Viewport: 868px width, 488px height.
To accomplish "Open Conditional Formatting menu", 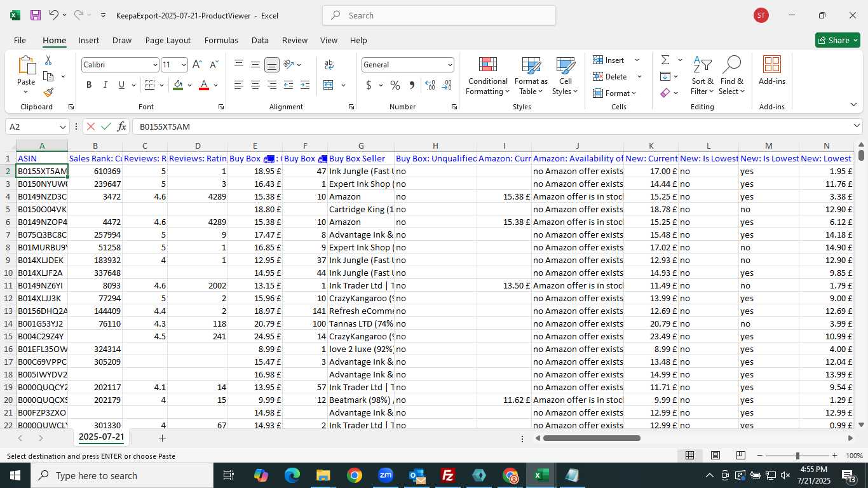I will (487, 76).
